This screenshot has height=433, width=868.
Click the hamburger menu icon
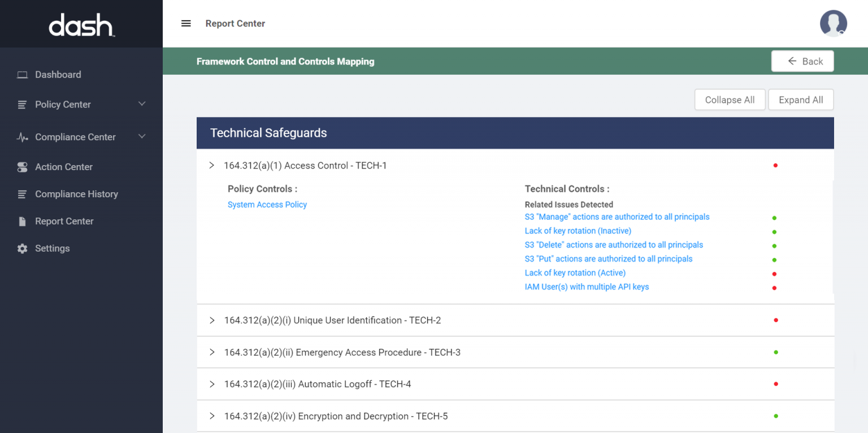pos(186,23)
